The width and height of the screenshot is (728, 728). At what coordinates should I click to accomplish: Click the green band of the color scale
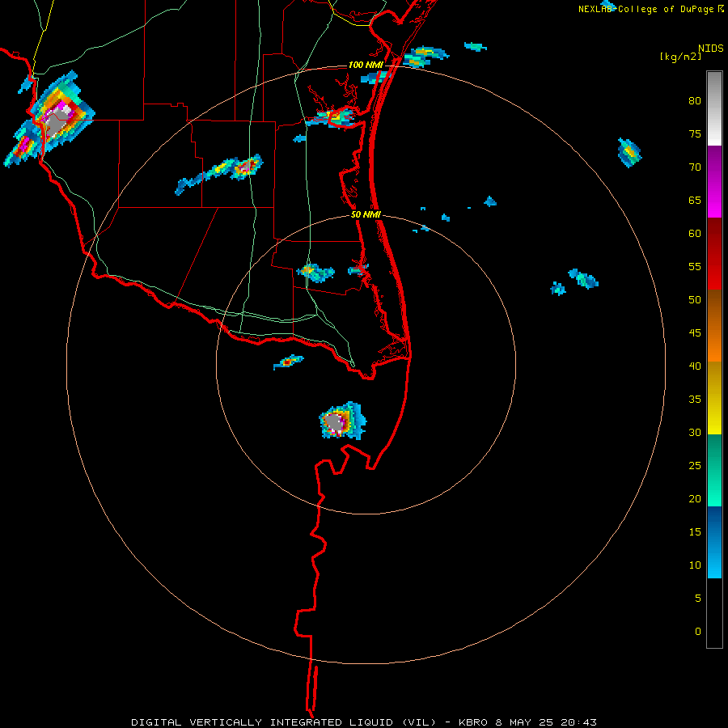pyautogui.click(x=714, y=470)
